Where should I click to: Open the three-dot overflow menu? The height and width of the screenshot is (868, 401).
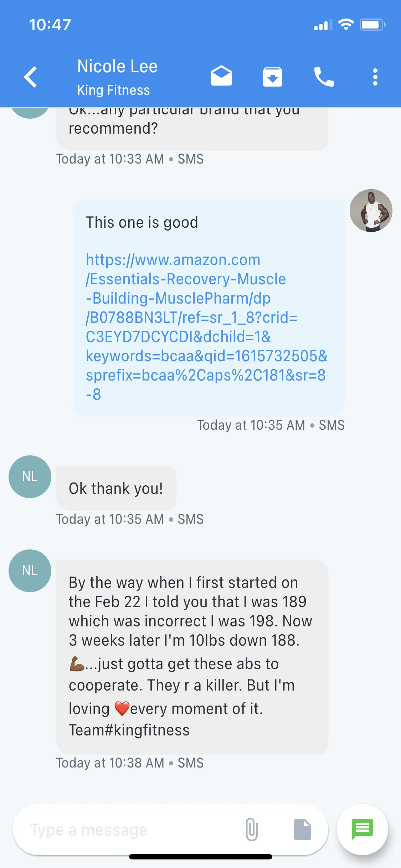(375, 77)
